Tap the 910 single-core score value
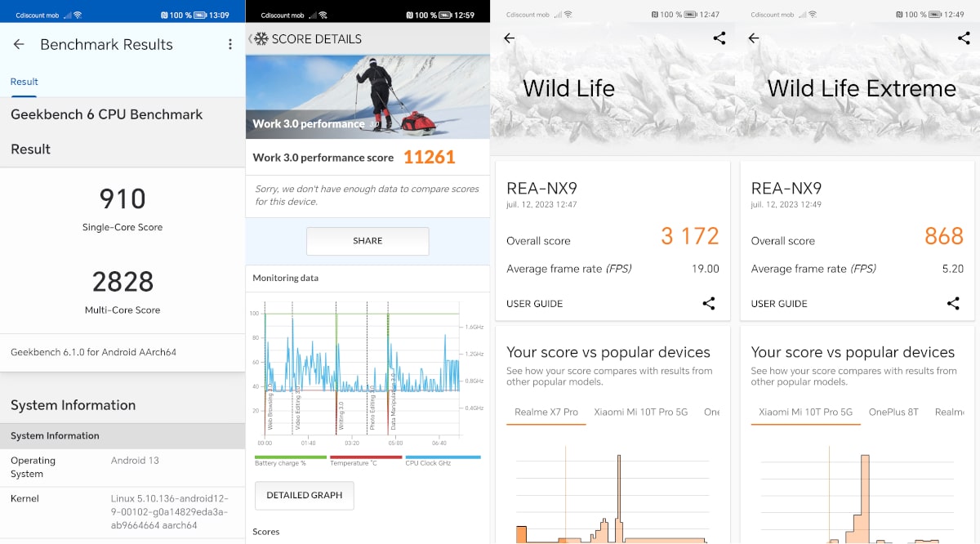 pyautogui.click(x=122, y=198)
